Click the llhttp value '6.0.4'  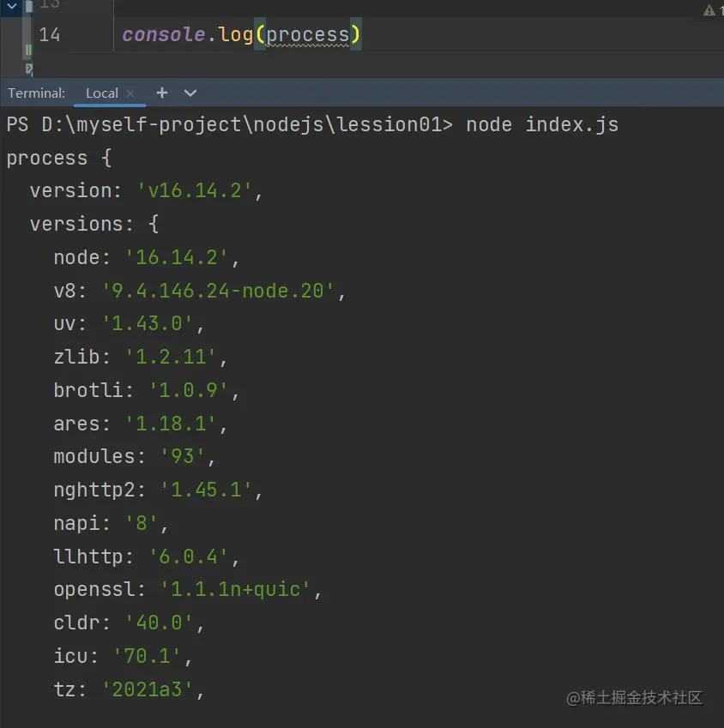[188, 557]
